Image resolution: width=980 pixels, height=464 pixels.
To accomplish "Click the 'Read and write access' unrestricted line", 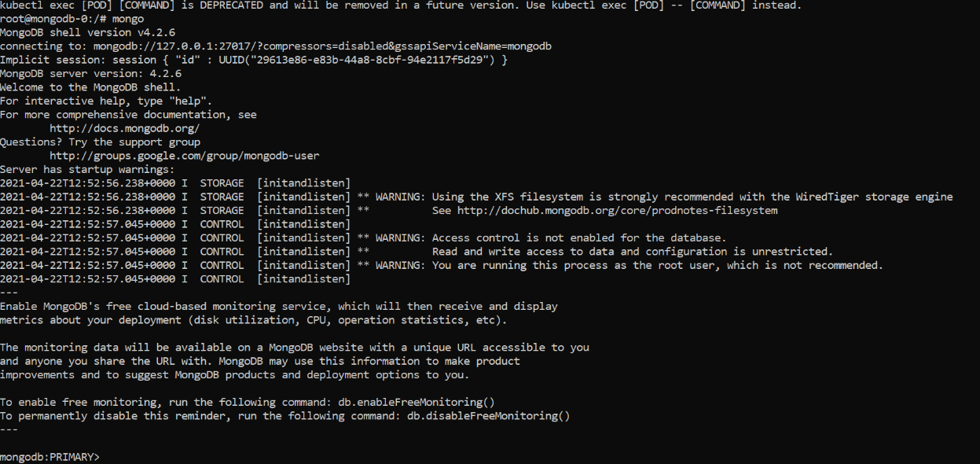I will coord(632,252).
